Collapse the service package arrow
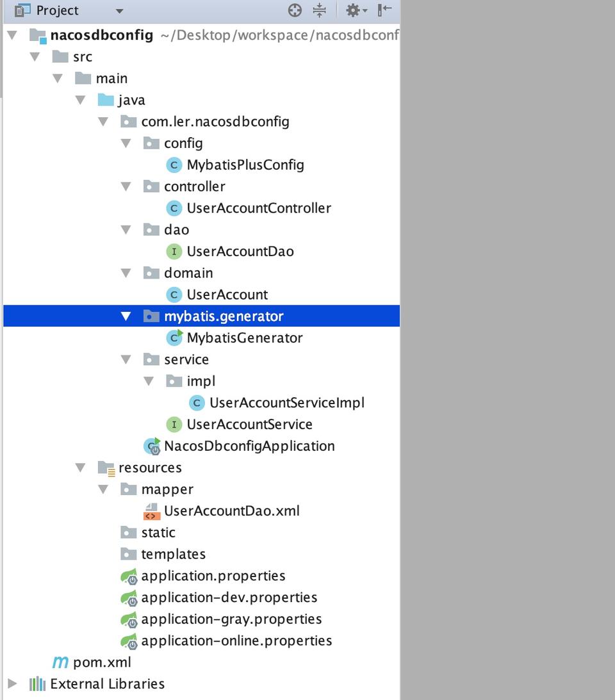Screen dimensions: 615x700 click(126, 359)
